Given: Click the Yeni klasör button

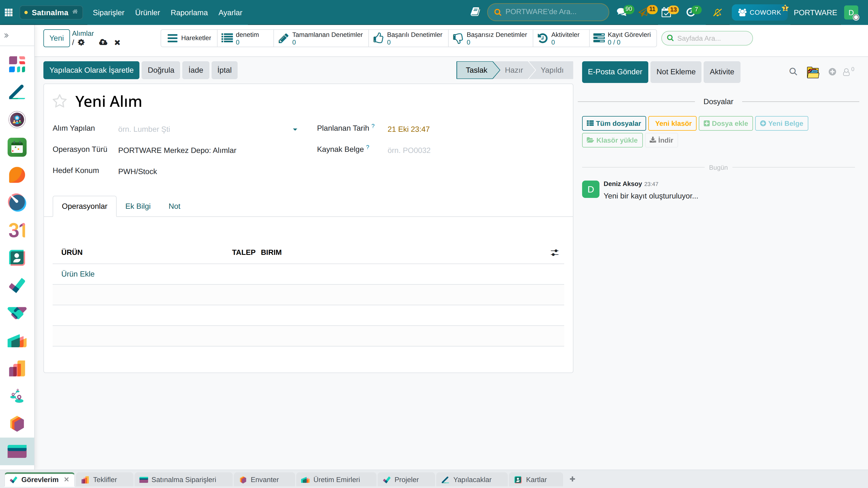Looking at the screenshot, I should pyautogui.click(x=673, y=123).
